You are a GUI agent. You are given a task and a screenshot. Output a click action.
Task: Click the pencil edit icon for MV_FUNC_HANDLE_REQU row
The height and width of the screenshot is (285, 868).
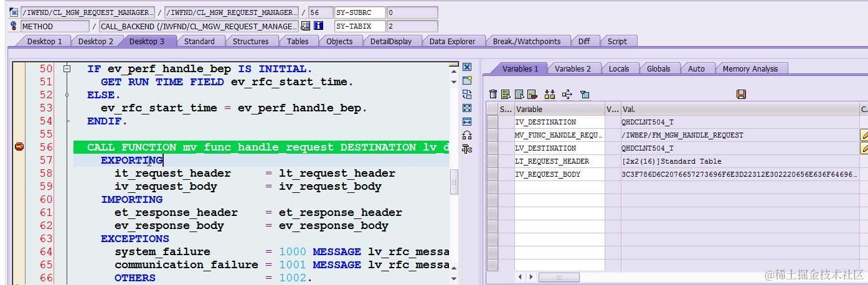864,135
